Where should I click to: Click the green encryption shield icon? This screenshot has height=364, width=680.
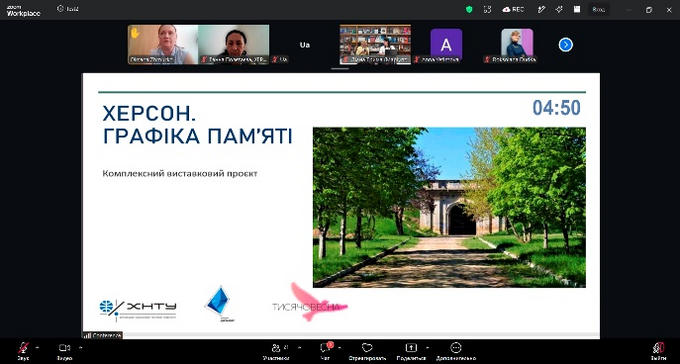coord(469,10)
